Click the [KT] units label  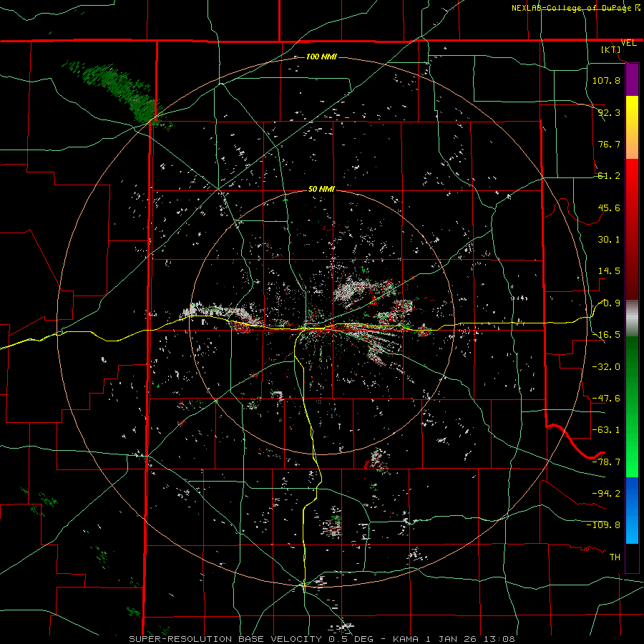click(x=611, y=49)
